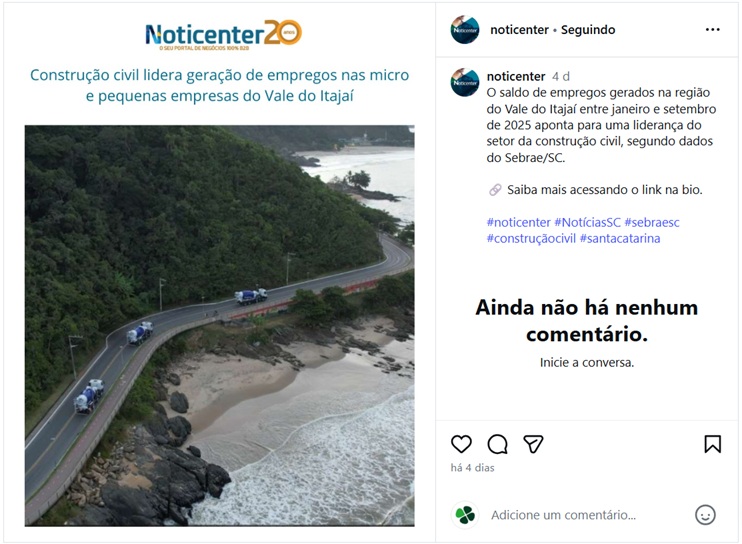
Task: Open the #noticenter hashtag
Action: click(x=519, y=222)
